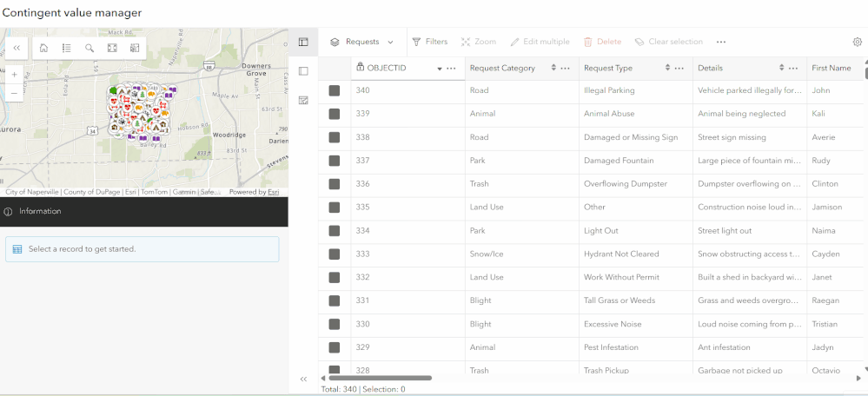Viewport: 868px width, 396px height.
Task: Open the map select features tool
Action: [135, 48]
